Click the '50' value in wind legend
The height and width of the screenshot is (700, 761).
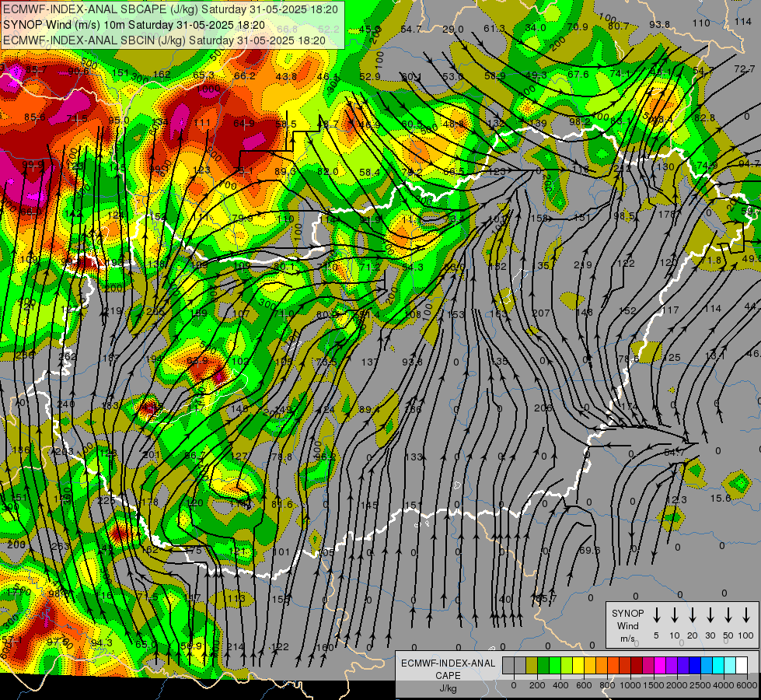pos(728,635)
